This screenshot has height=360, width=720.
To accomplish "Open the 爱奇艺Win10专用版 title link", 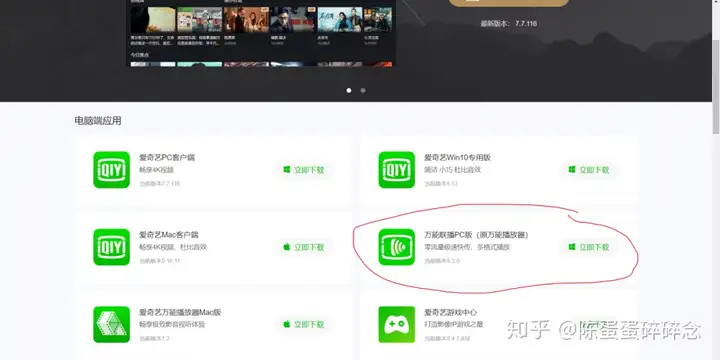I will 457,158.
